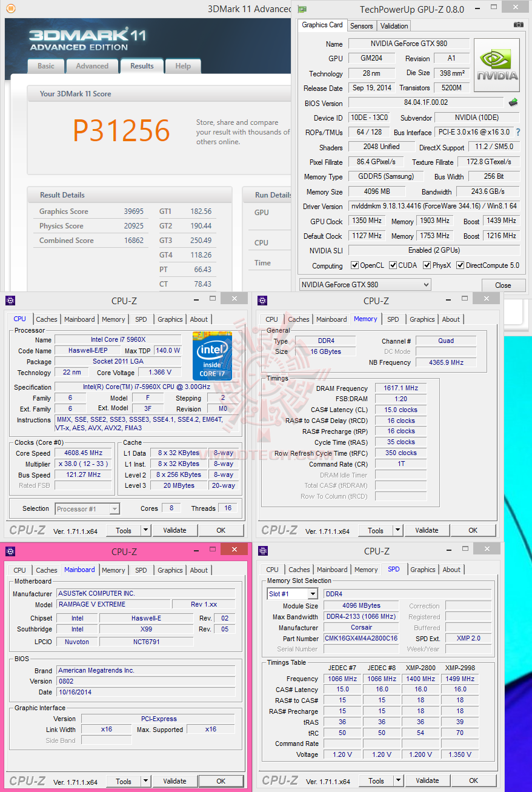Toggle the DirectCompute 5.0 checkbox
The image size is (532, 792).
click(460, 265)
